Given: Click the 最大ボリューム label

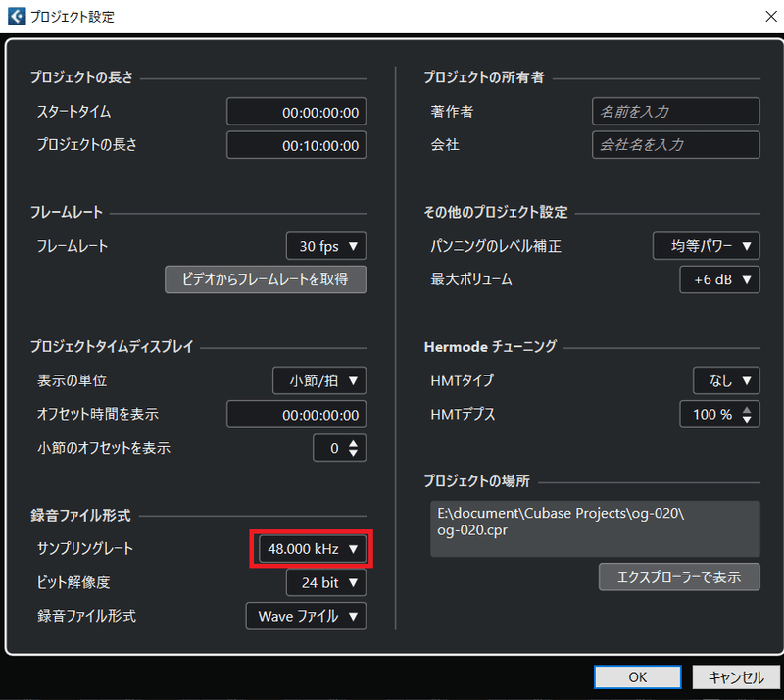Looking at the screenshot, I should pos(471,279).
